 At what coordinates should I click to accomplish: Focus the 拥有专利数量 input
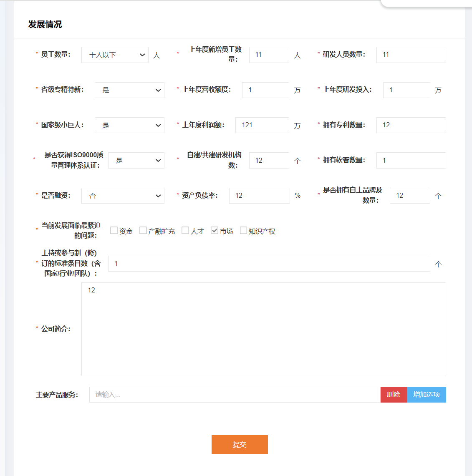411,125
